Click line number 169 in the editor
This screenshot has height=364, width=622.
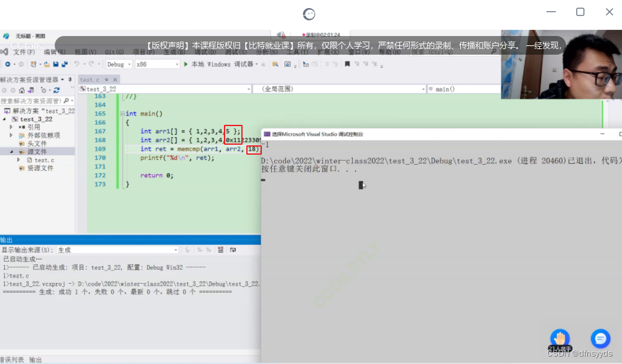point(100,149)
